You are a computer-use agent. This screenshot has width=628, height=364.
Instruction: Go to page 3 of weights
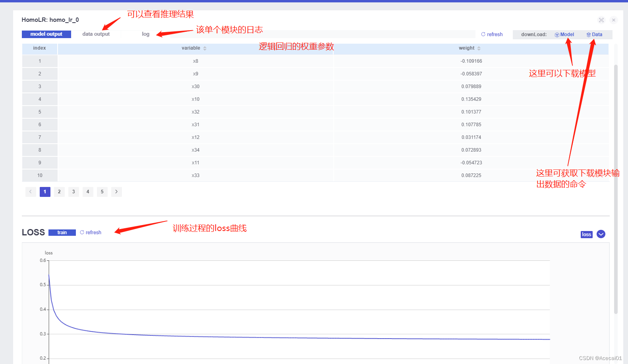[73, 192]
